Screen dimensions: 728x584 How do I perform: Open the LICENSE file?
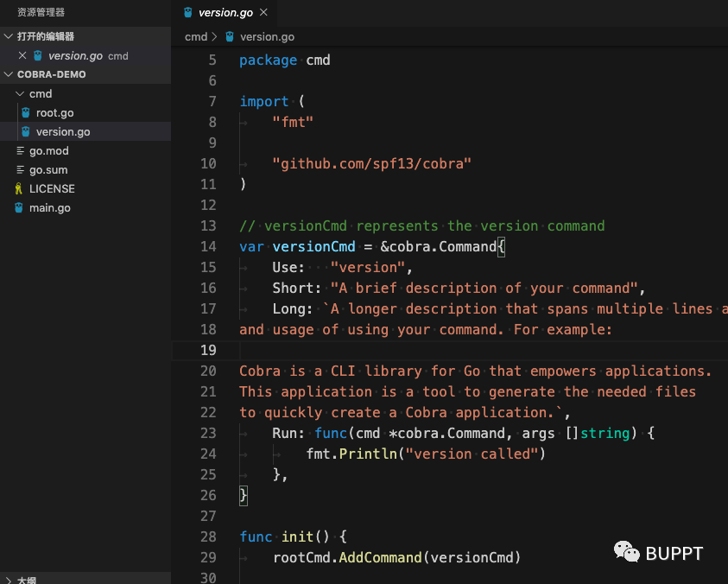(85, 189)
